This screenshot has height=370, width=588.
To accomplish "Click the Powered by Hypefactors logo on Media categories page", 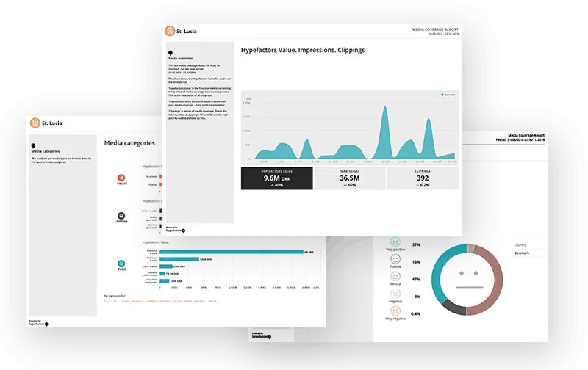I will (x=38, y=323).
